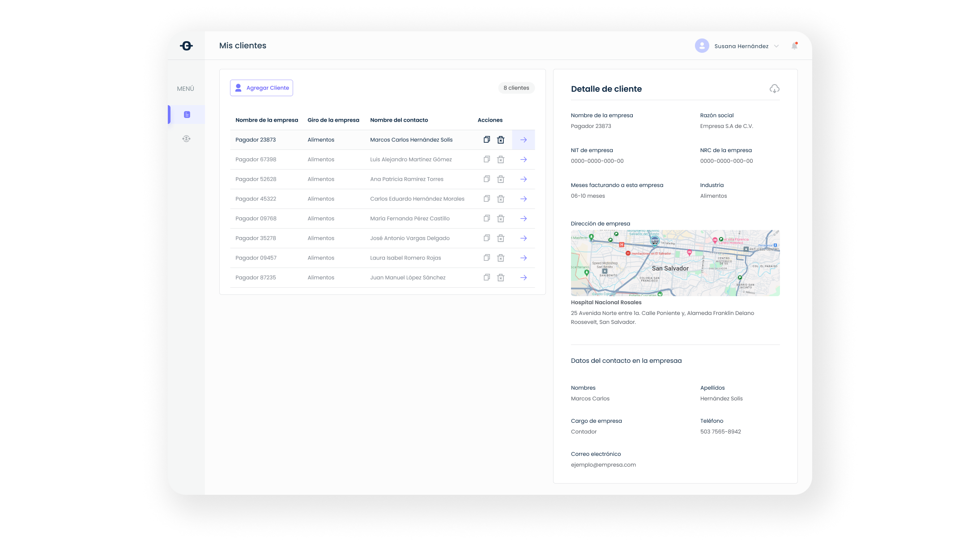Open details arrow for Pagador 87235
Viewport: 980px width, 544px height.
[x=523, y=277]
